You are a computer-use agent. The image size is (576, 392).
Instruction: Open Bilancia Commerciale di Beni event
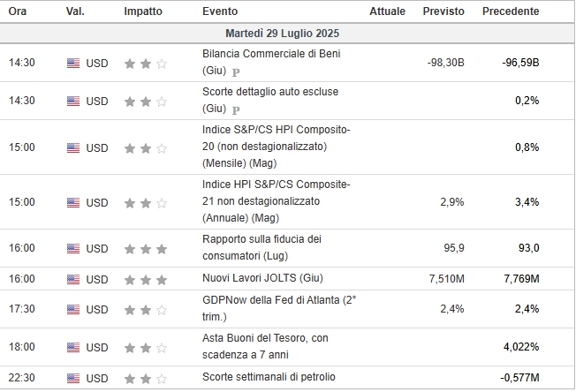click(x=271, y=62)
